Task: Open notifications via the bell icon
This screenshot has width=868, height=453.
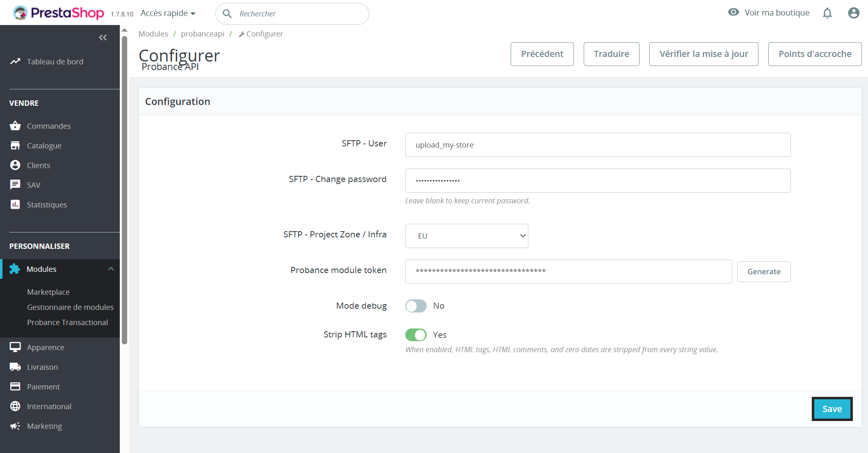Action: point(827,13)
